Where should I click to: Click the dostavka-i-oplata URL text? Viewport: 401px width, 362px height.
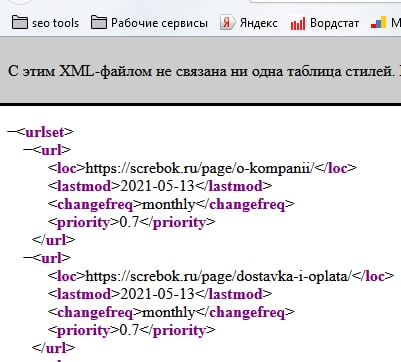coord(218,276)
